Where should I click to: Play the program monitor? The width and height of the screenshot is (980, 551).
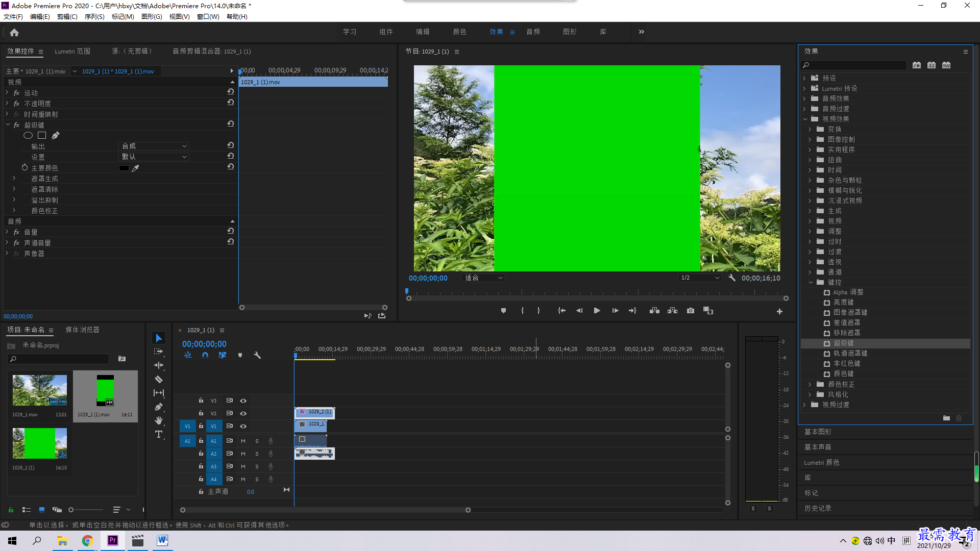(x=597, y=311)
